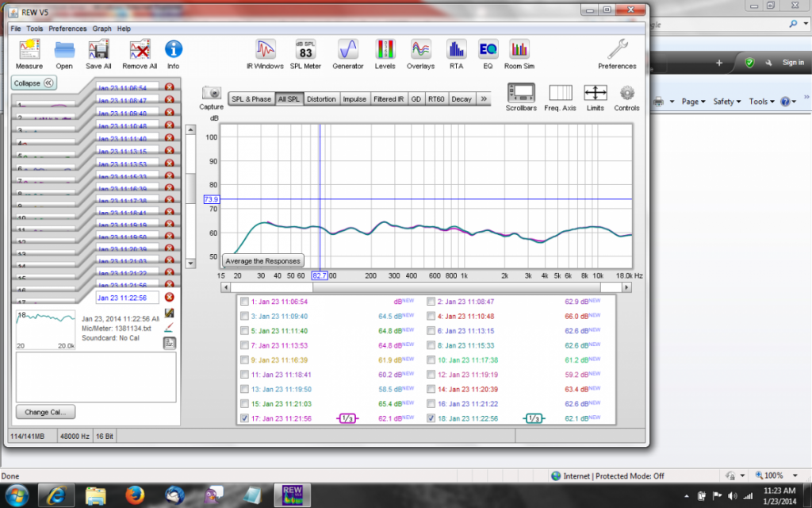The image size is (812, 508).
Task: Switch to the SPL & Phase tab
Action: (x=251, y=99)
